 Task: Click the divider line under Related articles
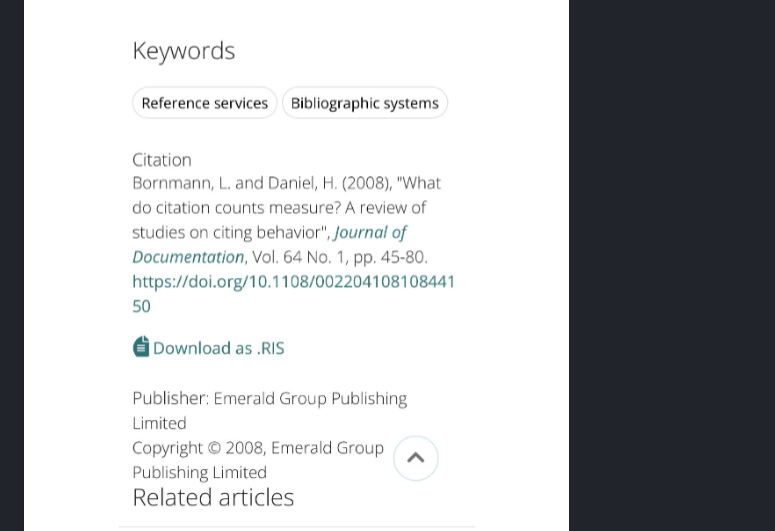click(297, 527)
